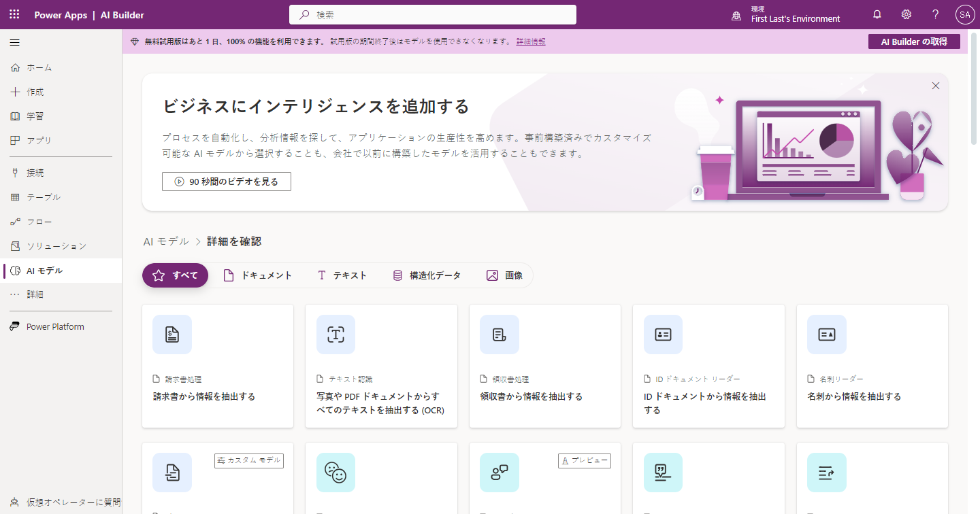Click the 仮想オペレーターに質問 label

coord(73,502)
